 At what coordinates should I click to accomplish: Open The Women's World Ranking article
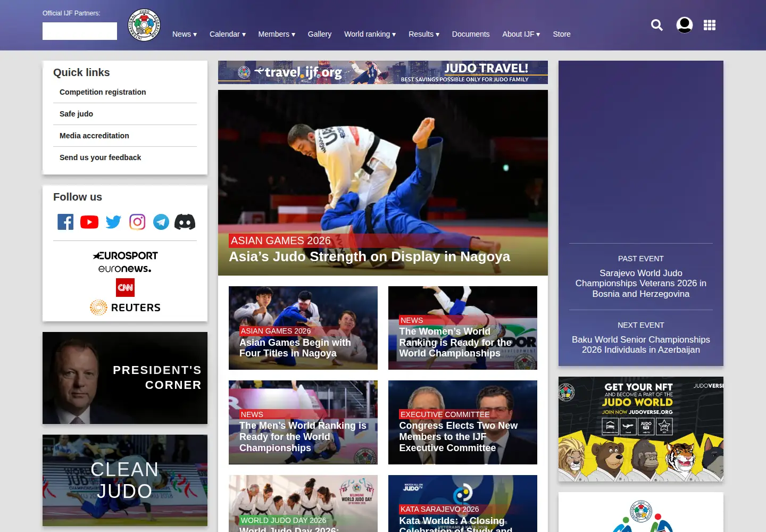[463, 328]
